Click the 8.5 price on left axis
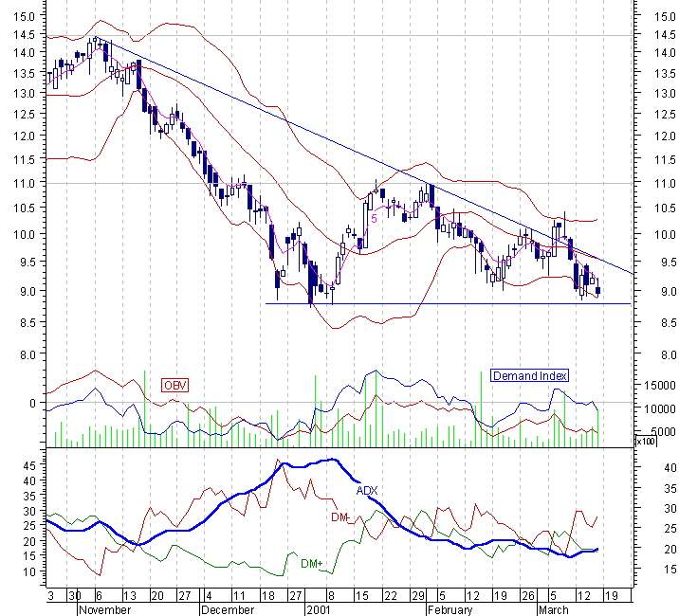 28,322
